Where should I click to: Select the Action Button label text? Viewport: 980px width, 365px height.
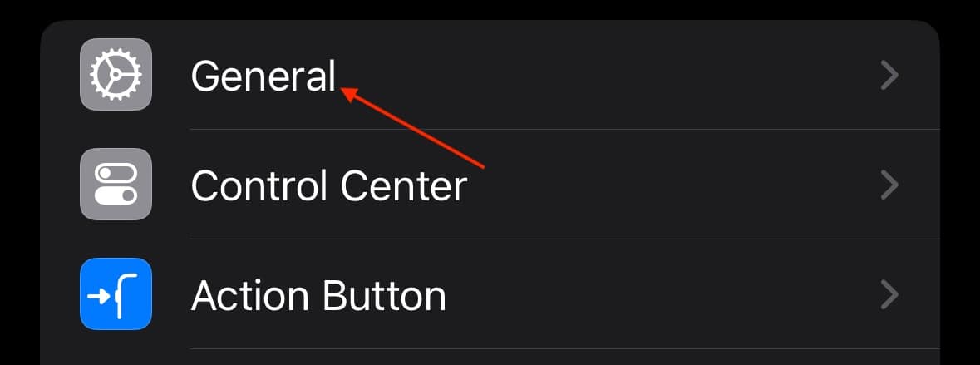click(318, 295)
